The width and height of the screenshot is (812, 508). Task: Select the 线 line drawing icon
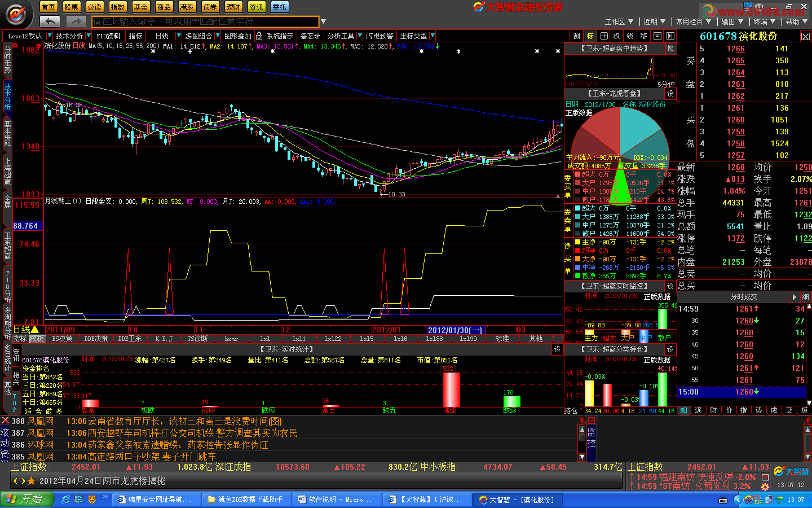click(x=630, y=36)
